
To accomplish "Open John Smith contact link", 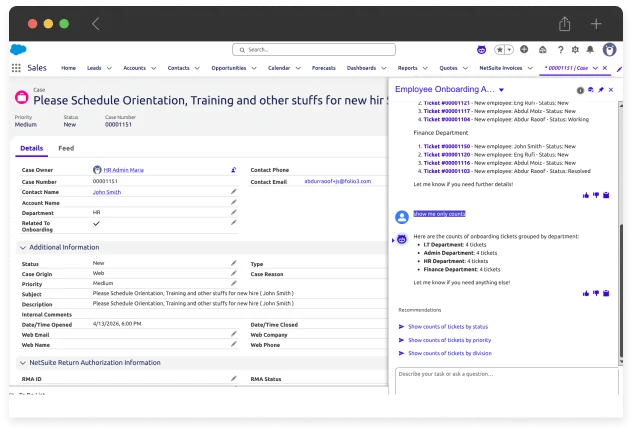I will pyautogui.click(x=107, y=192).
